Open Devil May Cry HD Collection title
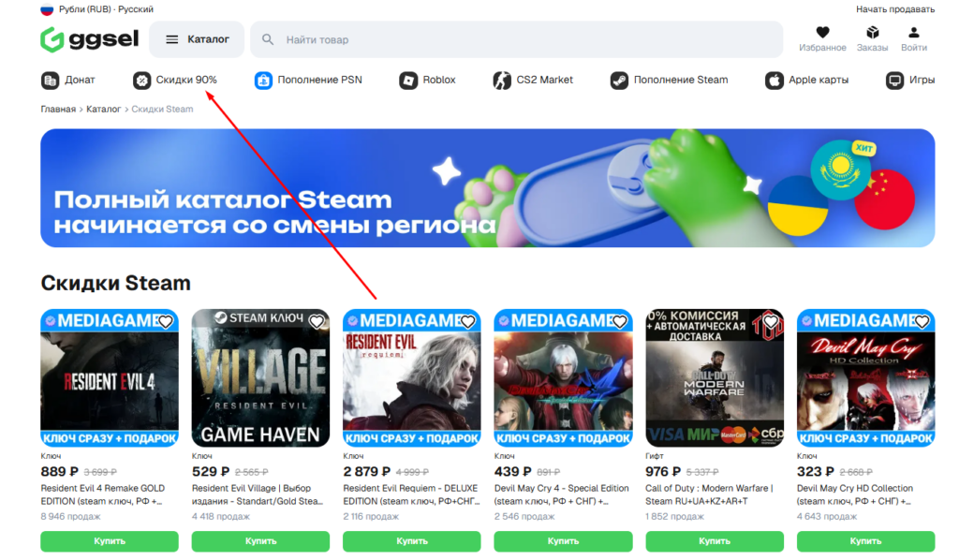 [855, 494]
